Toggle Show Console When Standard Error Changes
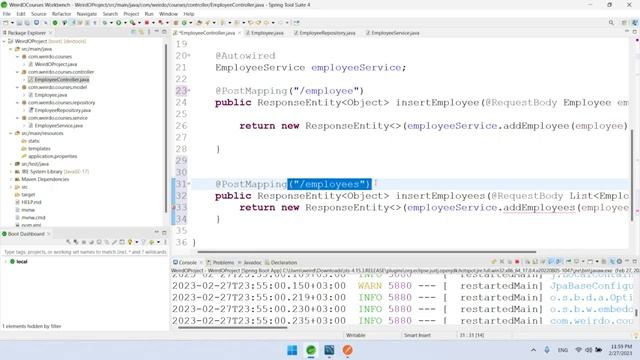 (558, 262)
